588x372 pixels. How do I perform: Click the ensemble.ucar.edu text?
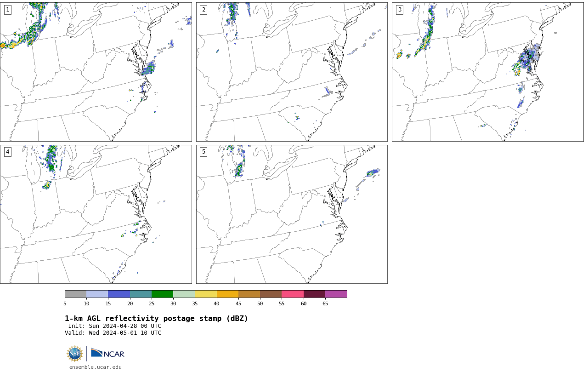pyautogui.click(x=96, y=367)
